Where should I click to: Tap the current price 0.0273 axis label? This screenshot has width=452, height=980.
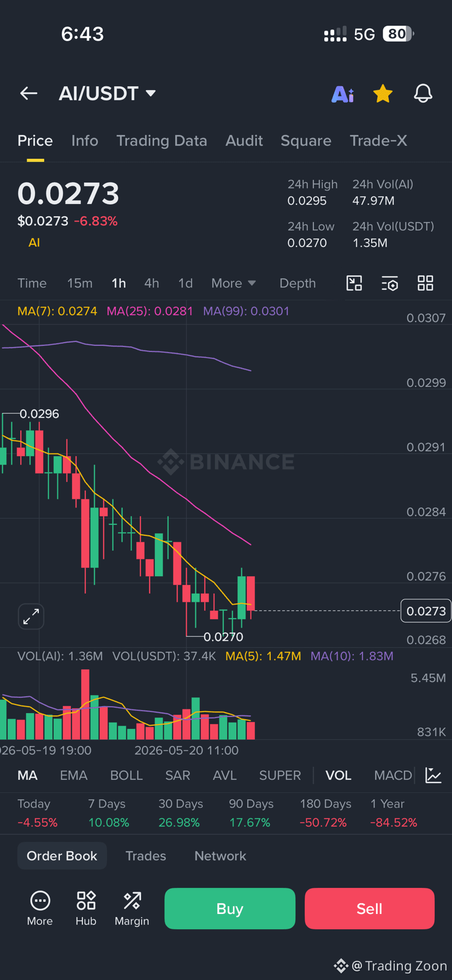(426, 611)
